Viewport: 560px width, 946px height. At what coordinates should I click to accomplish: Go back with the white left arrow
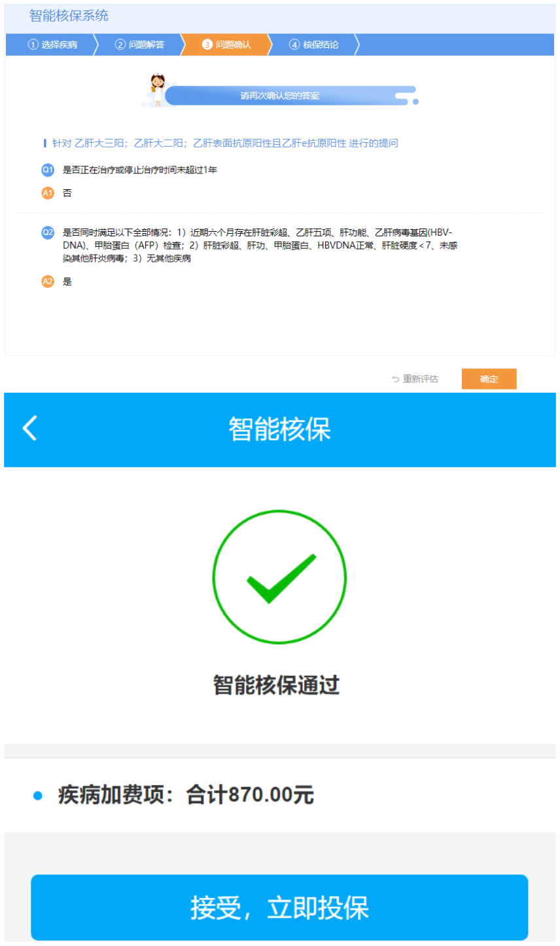pyautogui.click(x=30, y=428)
